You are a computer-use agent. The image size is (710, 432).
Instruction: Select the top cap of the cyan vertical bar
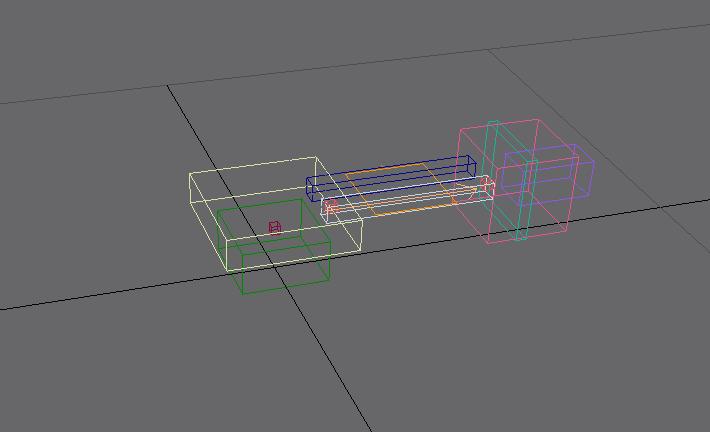(493, 124)
